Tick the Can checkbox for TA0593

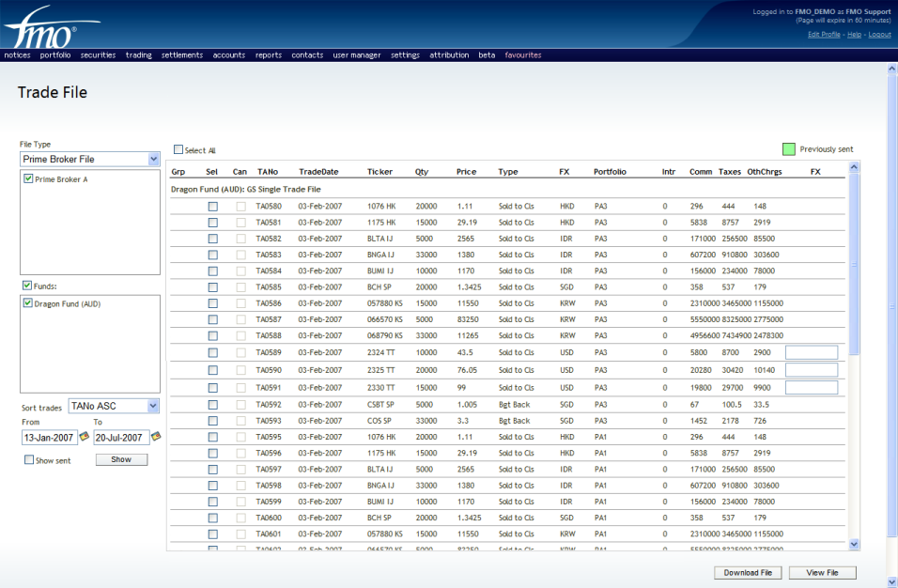(x=241, y=421)
